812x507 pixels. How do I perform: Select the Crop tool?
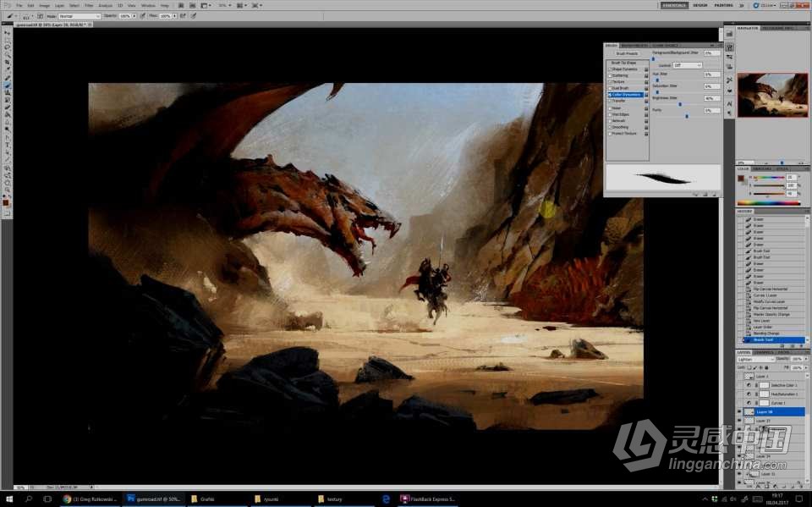coord(8,62)
